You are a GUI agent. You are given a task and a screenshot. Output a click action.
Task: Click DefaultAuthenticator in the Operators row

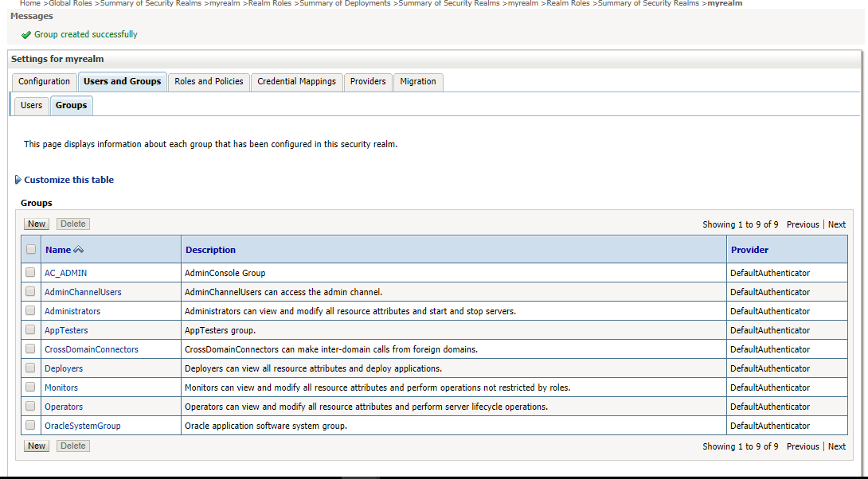pos(770,407)
